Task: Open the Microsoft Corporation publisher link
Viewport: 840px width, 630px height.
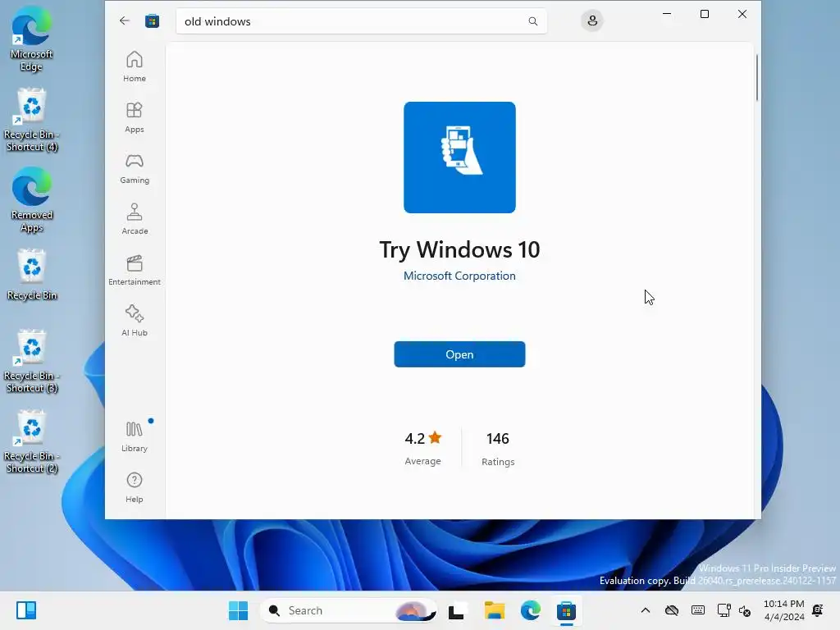Action: tap(459, 276)
